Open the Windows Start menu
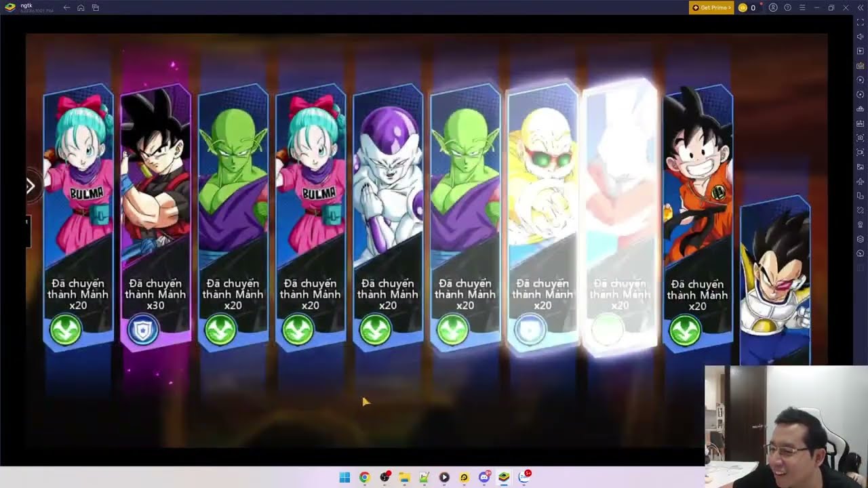The height and width of the screenshot is (488, 868). (x=344, y=477)
